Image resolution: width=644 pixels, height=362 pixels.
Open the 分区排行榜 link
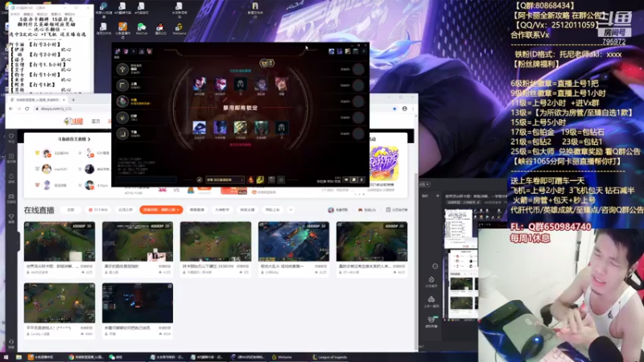(x=397, y=210)
